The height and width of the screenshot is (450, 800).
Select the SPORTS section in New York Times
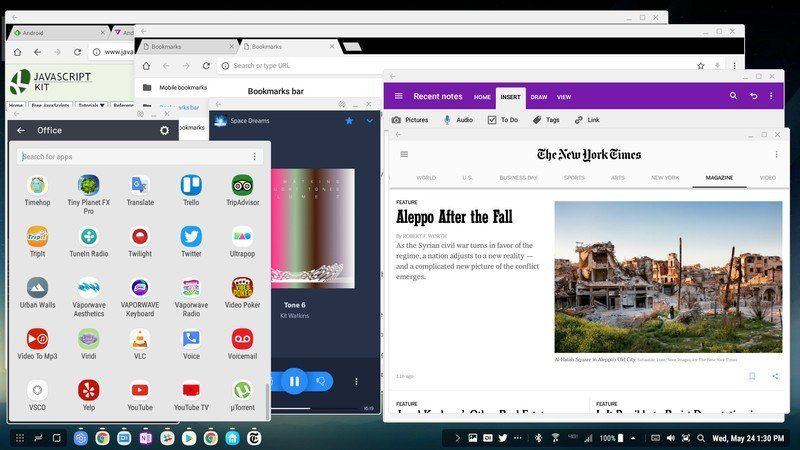click(574, 178)
